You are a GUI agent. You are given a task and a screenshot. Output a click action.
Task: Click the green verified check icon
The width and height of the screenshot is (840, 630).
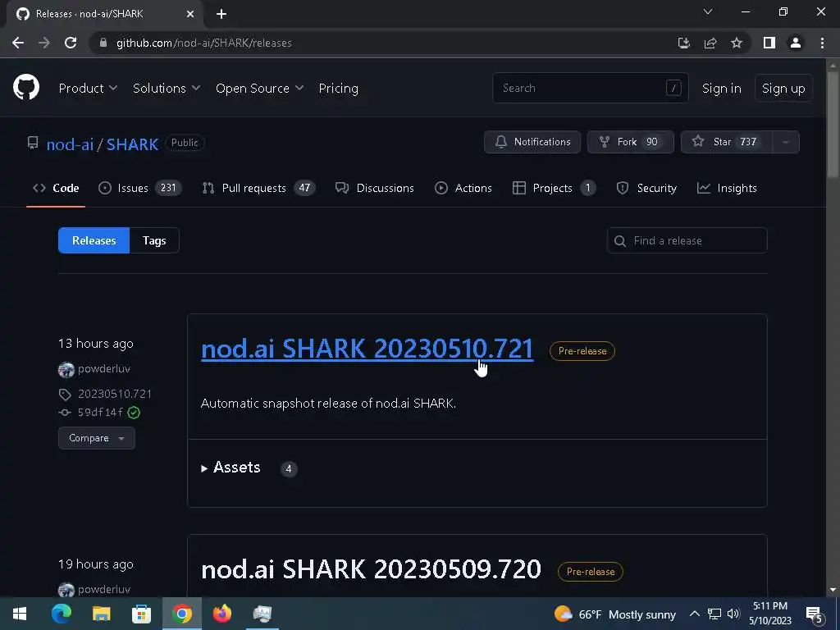[x=134, y=413]
